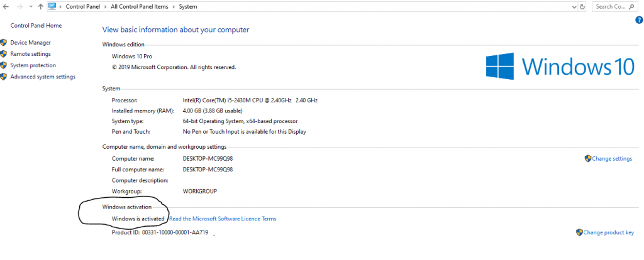Click the No Pen or Touch Input text
The image size is (644, 260).
tap(245, 132)
